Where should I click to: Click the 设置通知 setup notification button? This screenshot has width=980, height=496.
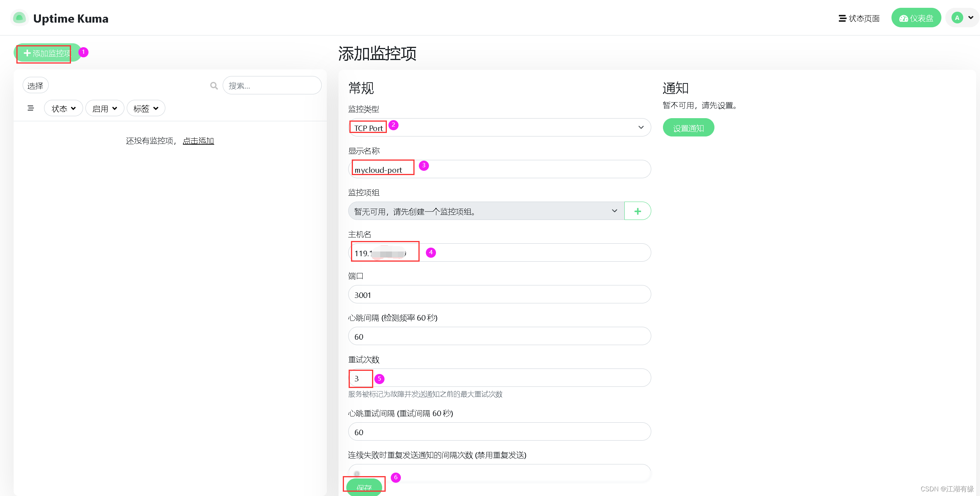click(688, 128)
